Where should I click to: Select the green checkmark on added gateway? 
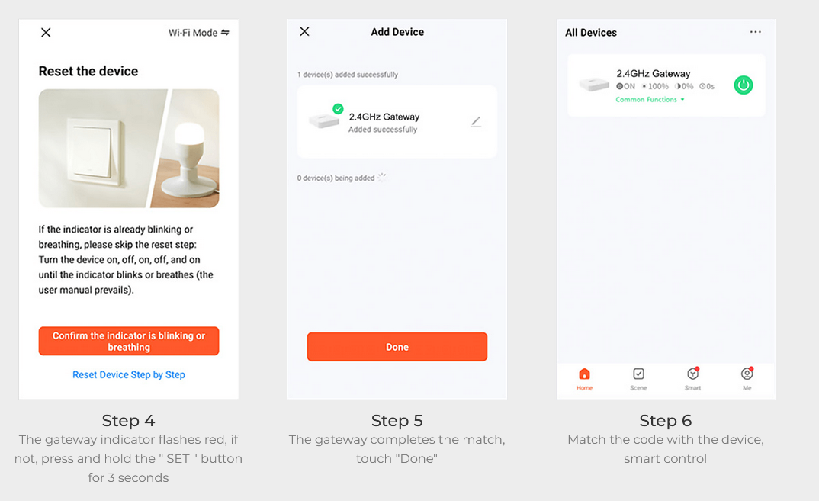pos(338,108)
